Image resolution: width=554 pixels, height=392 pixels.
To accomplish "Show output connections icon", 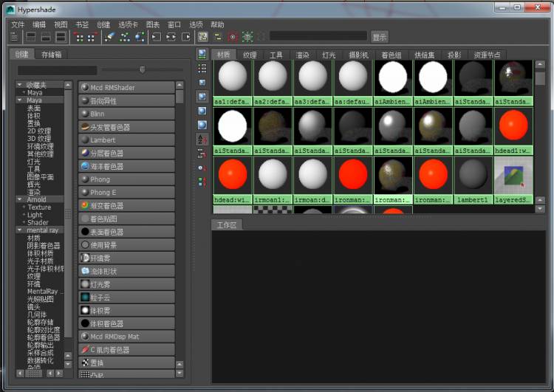I will coord(186,37).
